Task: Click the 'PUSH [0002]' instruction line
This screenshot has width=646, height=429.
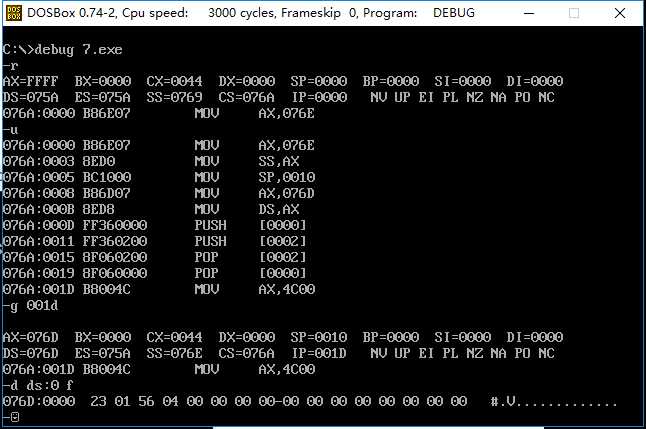Action: 155,241
